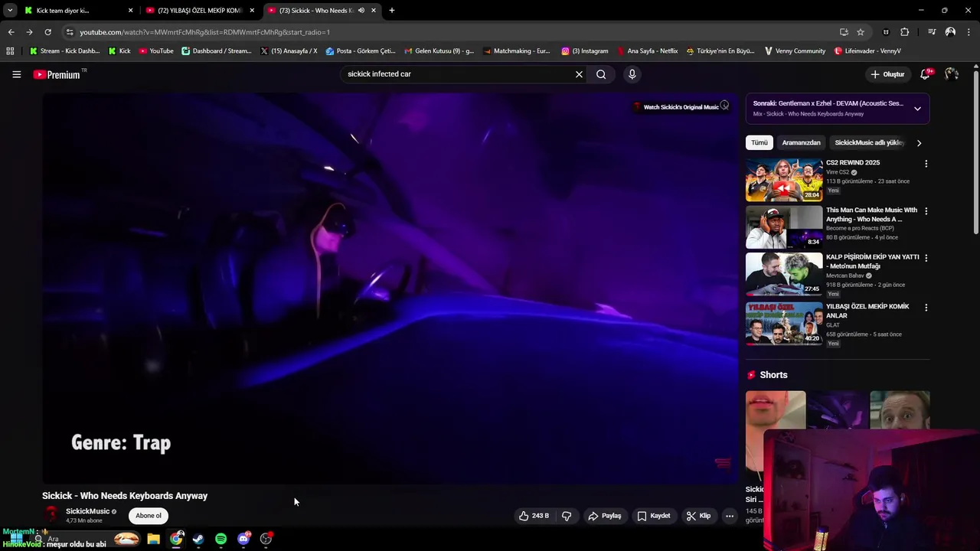Viewport: 980px width, 551px height.
Task: Open the YouTube account avatar menu
Action: point(952,74)
